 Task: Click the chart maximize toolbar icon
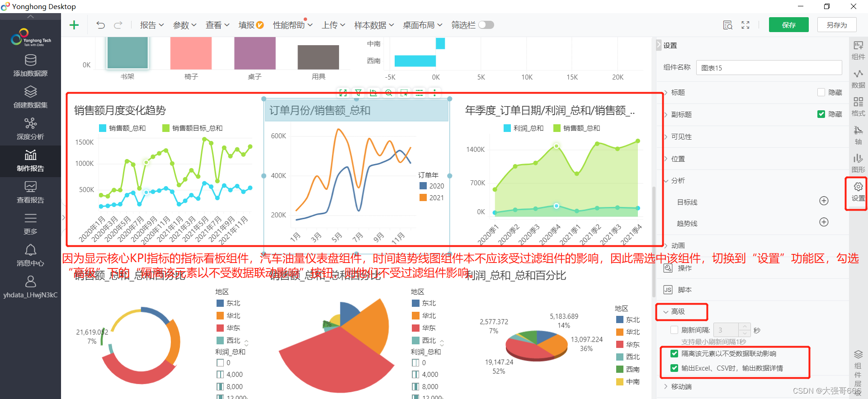343,93
